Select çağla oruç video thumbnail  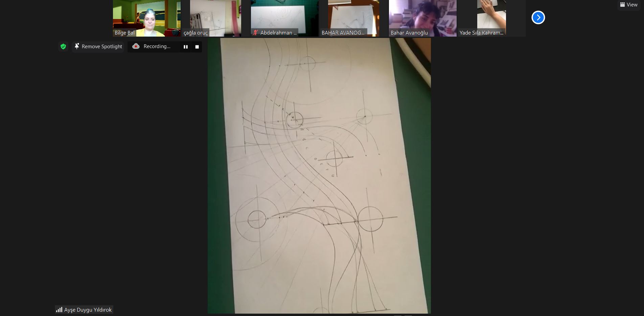point(215,18)
